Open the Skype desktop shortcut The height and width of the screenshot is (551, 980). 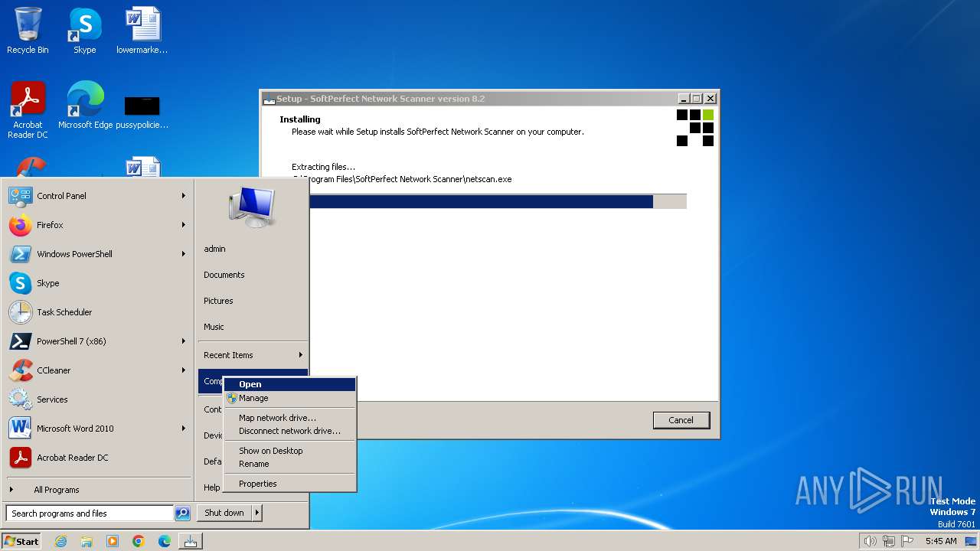tap(84, 31)
